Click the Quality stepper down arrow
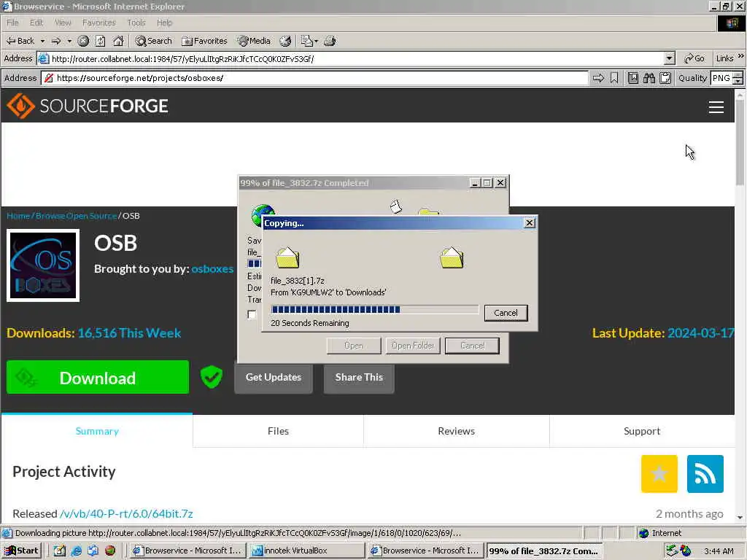The width and height of the screenshot is (747, 560). (738, 82)
